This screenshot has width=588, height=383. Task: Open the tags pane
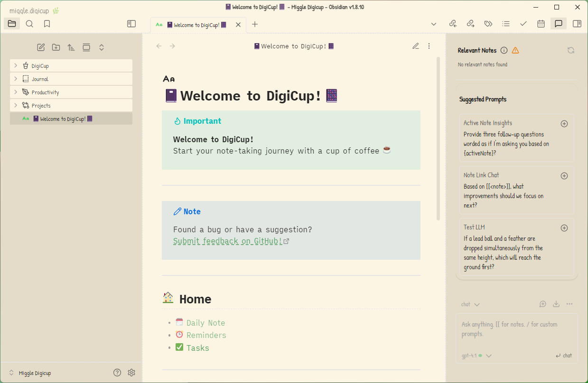pos(488,24)
